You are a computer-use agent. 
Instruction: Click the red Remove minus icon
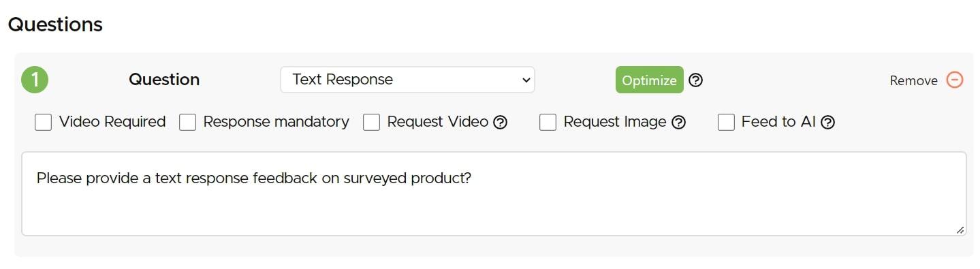pyautogui.click(x=955, y=80)
